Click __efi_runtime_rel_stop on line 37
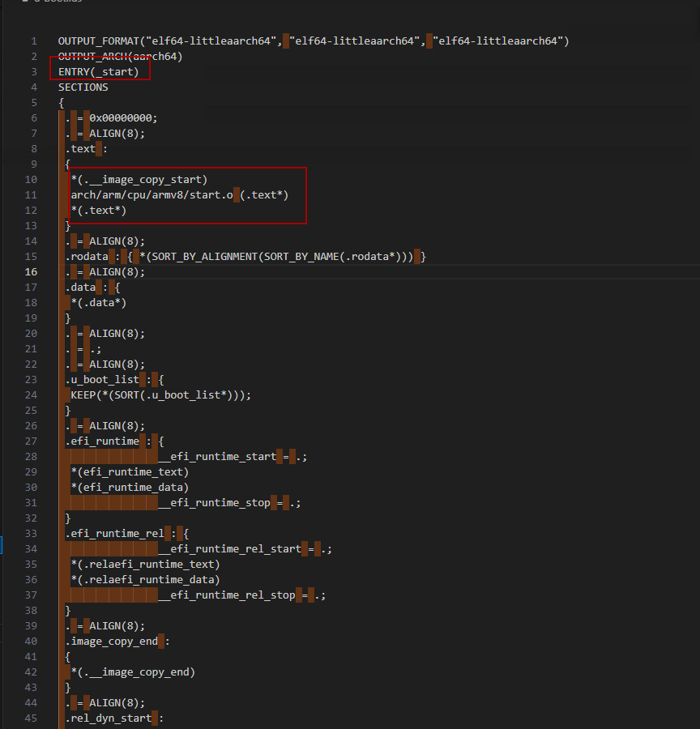 [x=227, y=595]
